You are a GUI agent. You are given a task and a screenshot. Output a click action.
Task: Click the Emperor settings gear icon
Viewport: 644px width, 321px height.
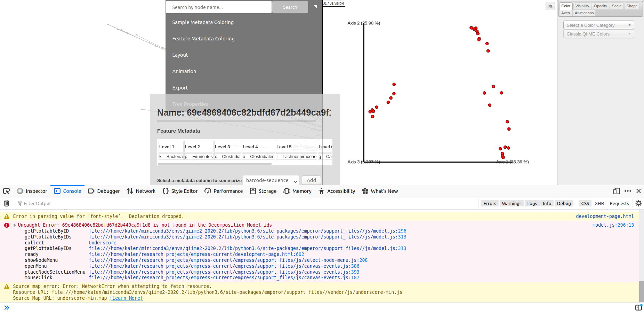click(550, 6)
